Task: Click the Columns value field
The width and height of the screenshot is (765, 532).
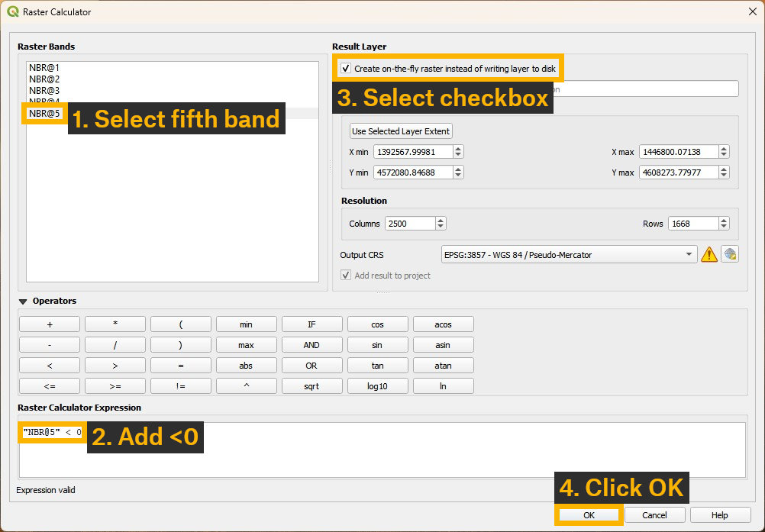Action: [410, 224]
